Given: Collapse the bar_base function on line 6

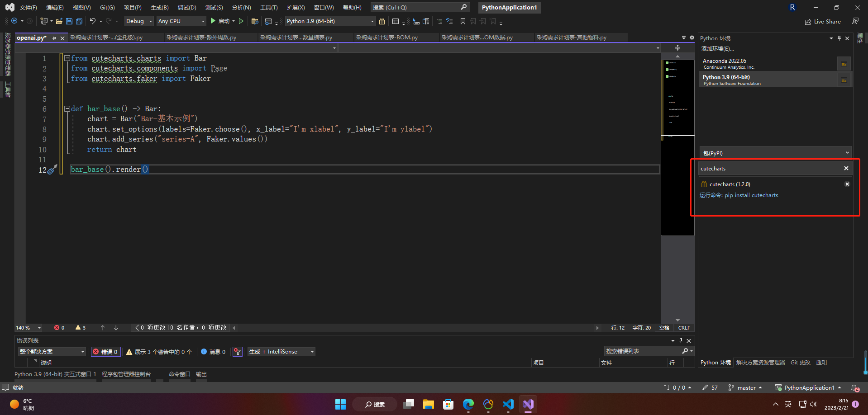Looking at the screenshot, I should click(x=67, y=108).
